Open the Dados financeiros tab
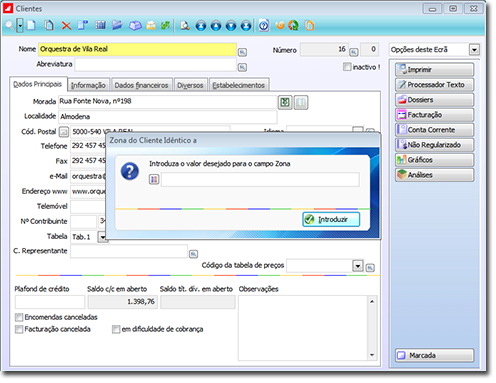This screenshot has width=496, height=383. (142, 85)
